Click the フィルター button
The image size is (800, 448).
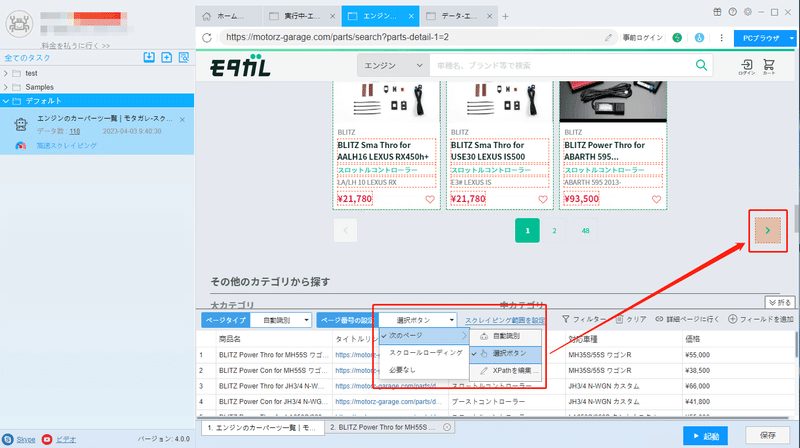[584, 319]
